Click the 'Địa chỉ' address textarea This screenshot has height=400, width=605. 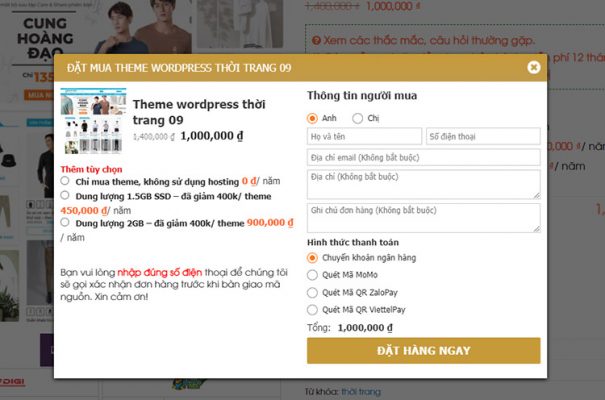(423, 183)
